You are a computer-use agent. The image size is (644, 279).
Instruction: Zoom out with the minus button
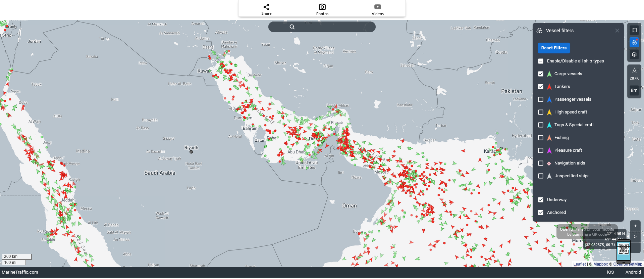(x=635, y=248)
